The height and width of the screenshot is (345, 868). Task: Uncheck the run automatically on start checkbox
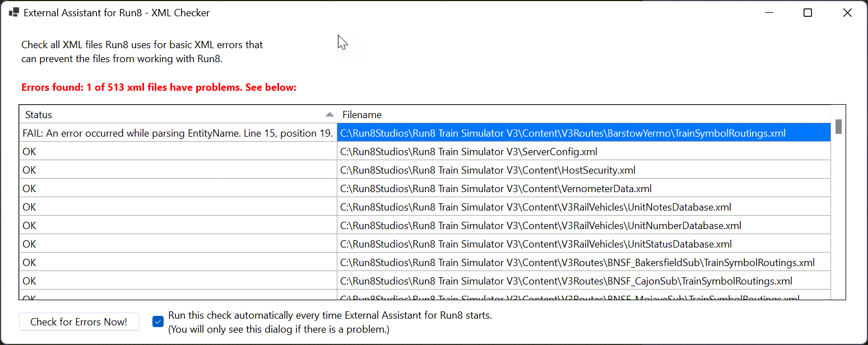(158, 321)
